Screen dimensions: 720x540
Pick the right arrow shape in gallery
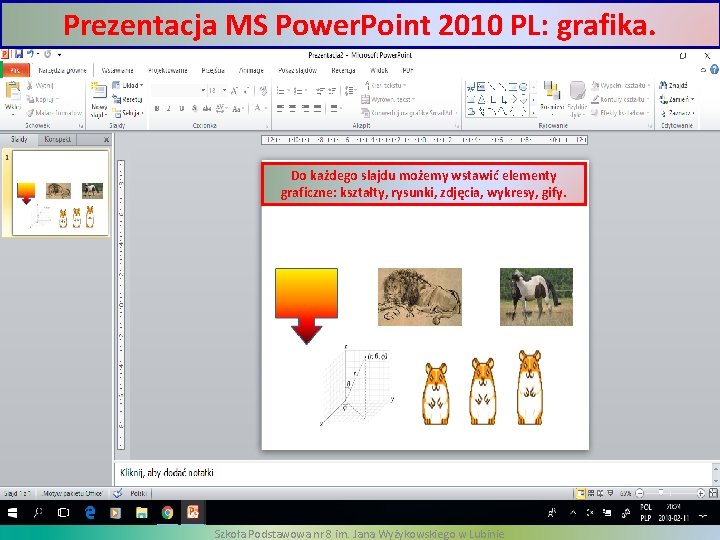coord(513,99)
